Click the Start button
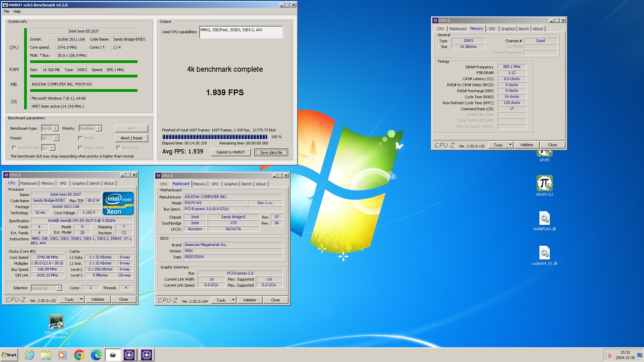 pyautogui.click(x=9, y=355)
